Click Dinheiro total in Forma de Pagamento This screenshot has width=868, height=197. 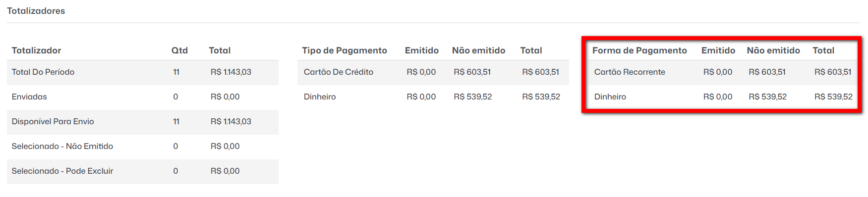point(833,97)
